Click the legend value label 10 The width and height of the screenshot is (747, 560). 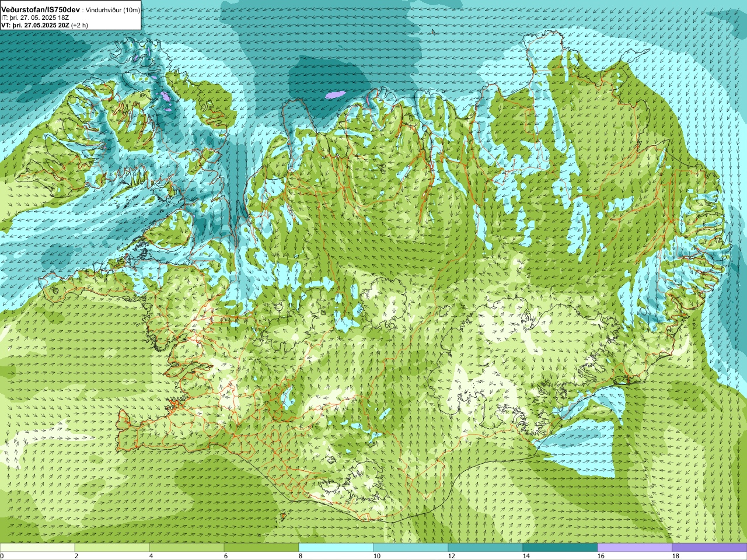[x=377, y=556]
